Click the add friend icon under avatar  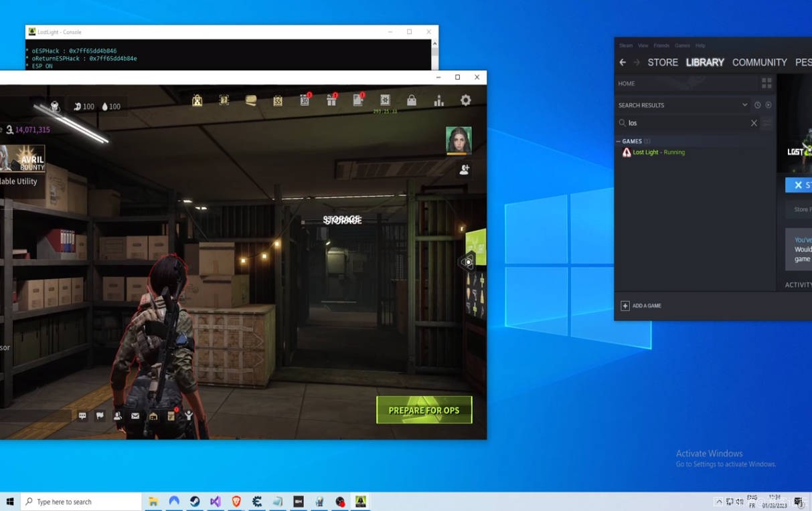pos(464,170)
